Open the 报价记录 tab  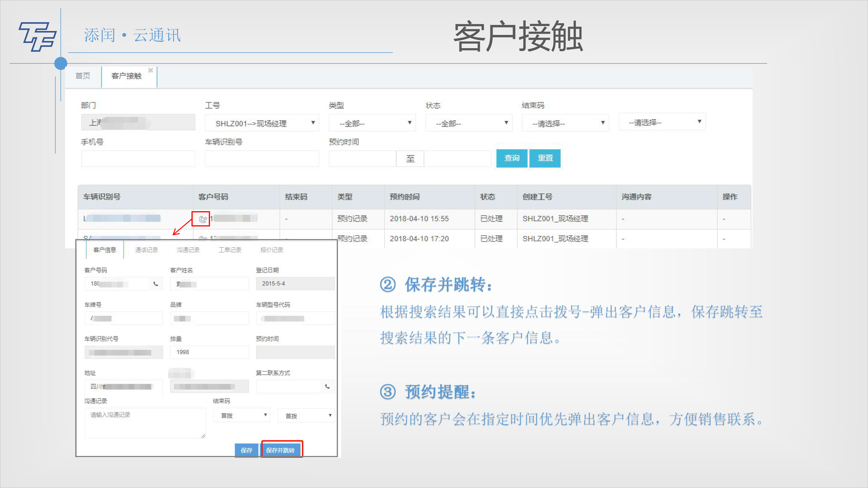[272, 250]
